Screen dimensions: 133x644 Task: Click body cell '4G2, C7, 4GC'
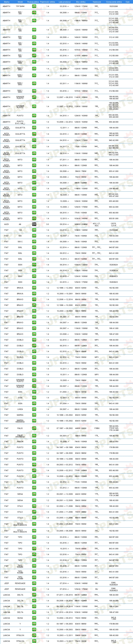(x=96, y=225)
